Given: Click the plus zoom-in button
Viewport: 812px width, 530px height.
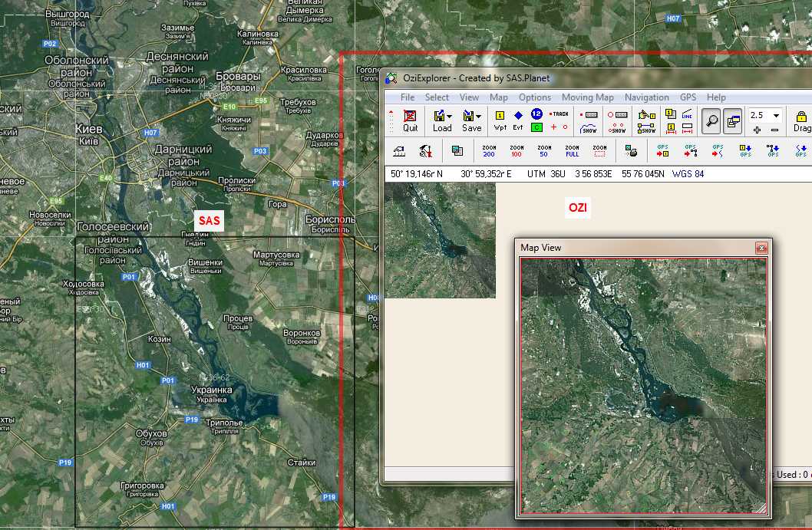Looking at the screenshot, I should (757, 130).
